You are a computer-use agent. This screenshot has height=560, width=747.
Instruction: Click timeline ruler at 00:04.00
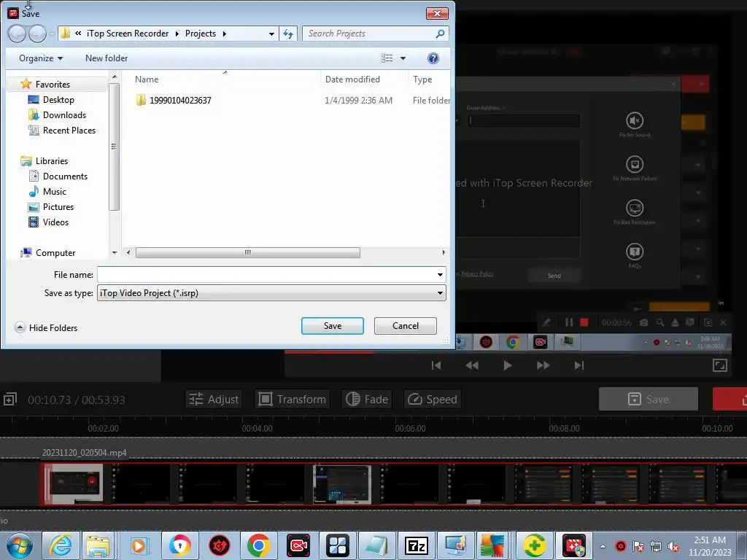tap(258, 427)
